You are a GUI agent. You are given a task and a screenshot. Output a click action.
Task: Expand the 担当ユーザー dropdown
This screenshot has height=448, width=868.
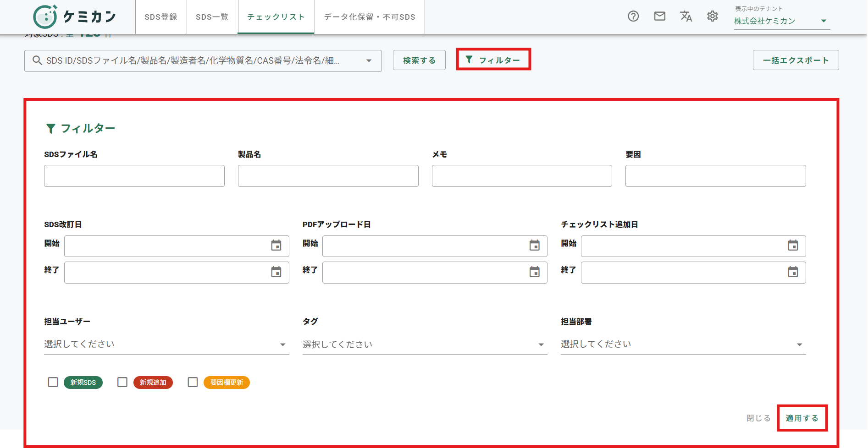pyautogui.click(x=166, y=344)
